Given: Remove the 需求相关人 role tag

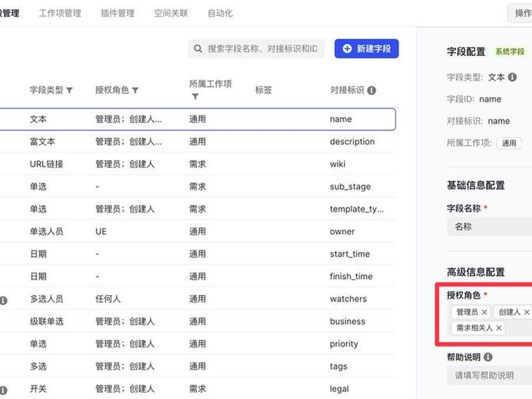Looking at the screenshot, I should pos(499,328).
